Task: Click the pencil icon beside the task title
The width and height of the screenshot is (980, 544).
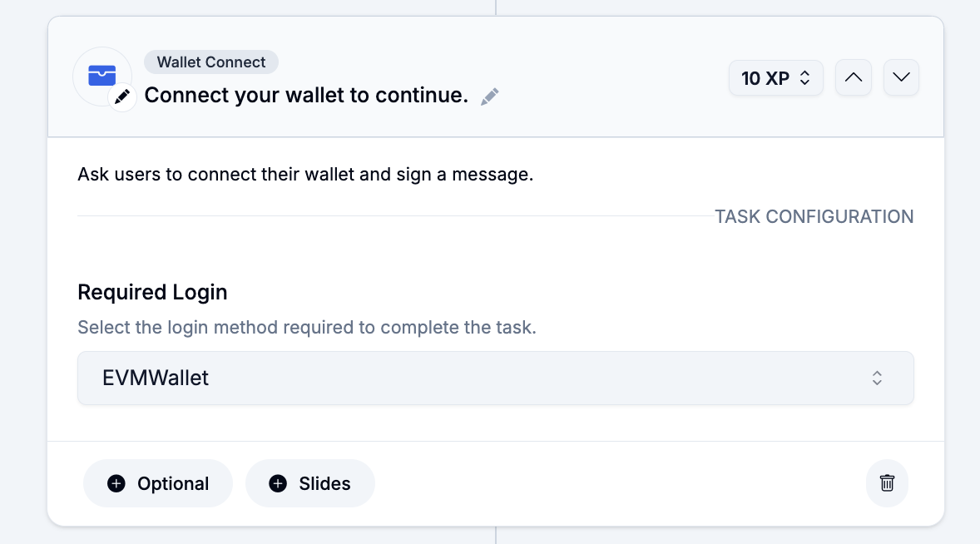Action: click(490, 96)
